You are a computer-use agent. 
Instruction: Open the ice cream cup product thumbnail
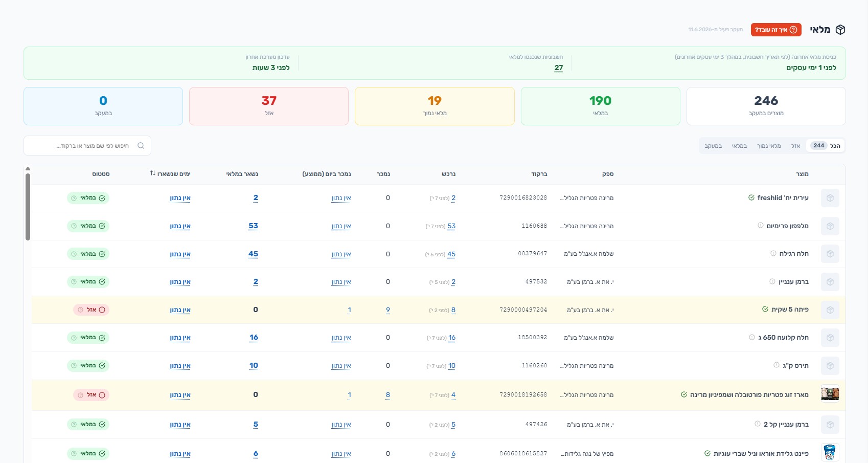click(x=830, y=452)
